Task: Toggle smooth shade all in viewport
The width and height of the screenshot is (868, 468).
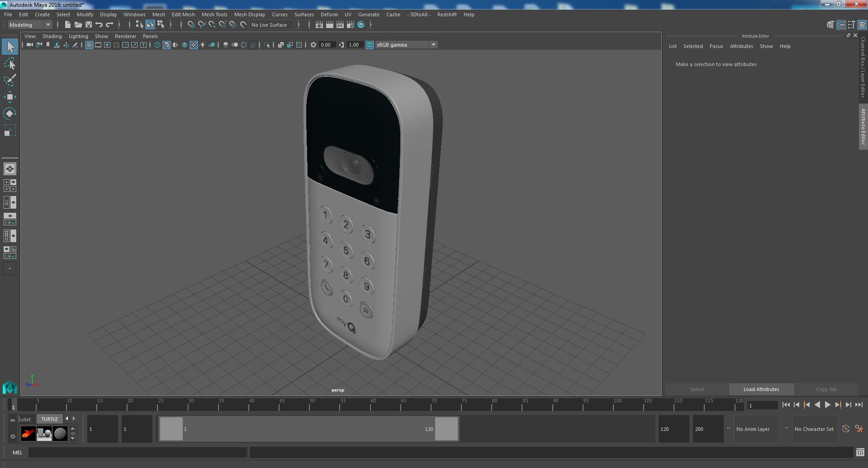Action: (166, 45)
